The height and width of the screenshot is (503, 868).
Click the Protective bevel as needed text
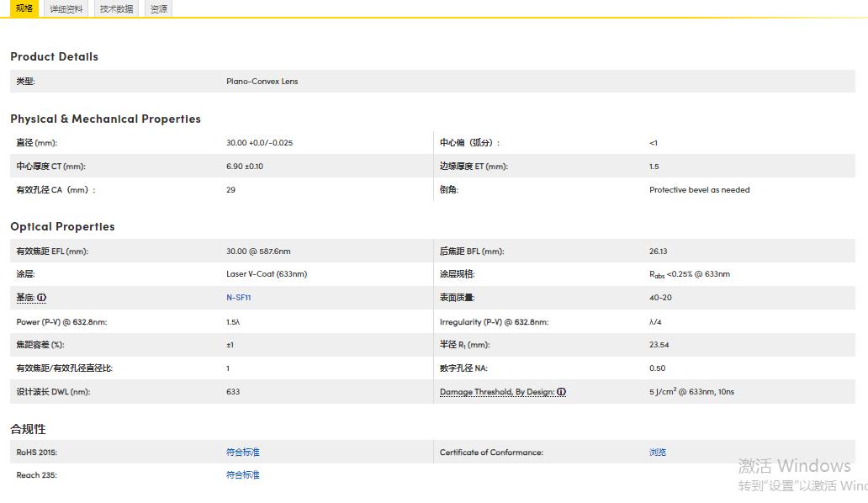[699, 190]
